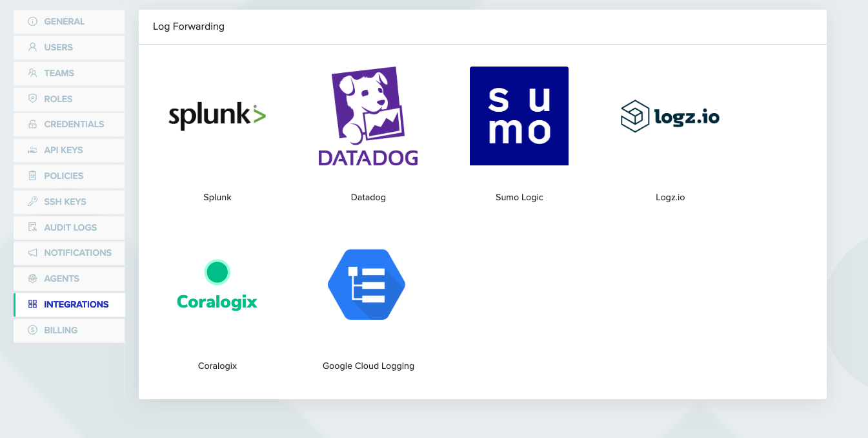Click the Datadog text label
Screen dimensions: 868x438
coord(368,198)
